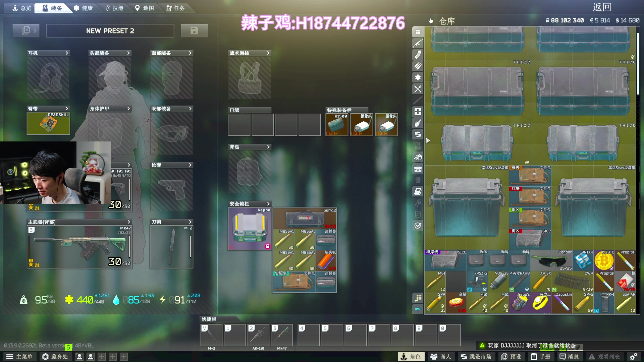Select the Mk47 rifle in 主武器(背部) slot
The height and width of the screenshot is (362, 644).
pos(79,247)
